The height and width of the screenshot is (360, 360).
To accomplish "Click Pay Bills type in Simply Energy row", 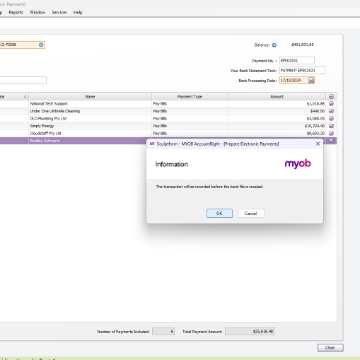I will coord(160,126).
